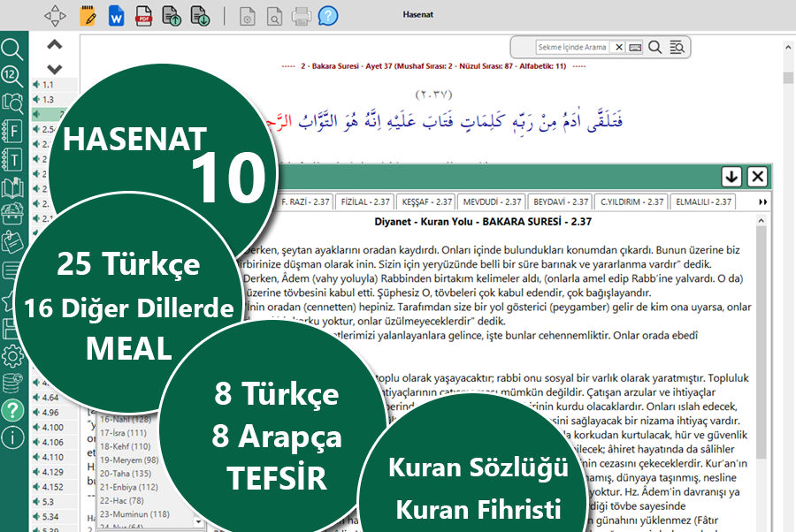Switch to MEVDUDİ - 2.37 tab
The height and width of the screenshot is (532, 796).
click(x=492, y=201)
